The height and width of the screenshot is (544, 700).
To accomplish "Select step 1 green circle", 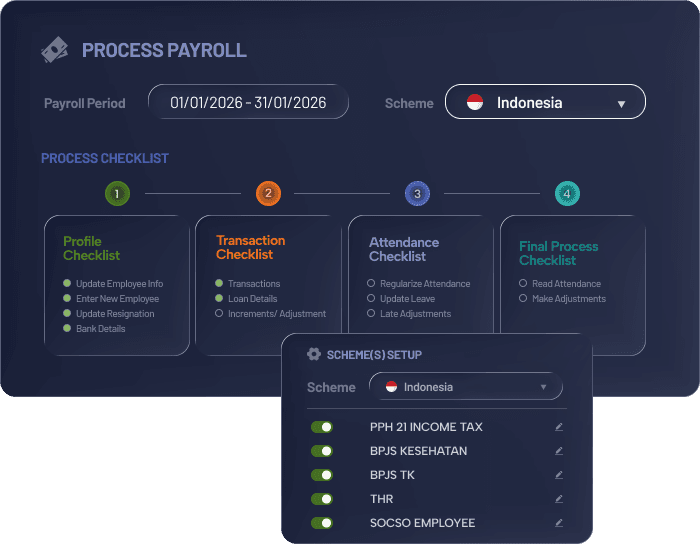I will tap(117, 194).
